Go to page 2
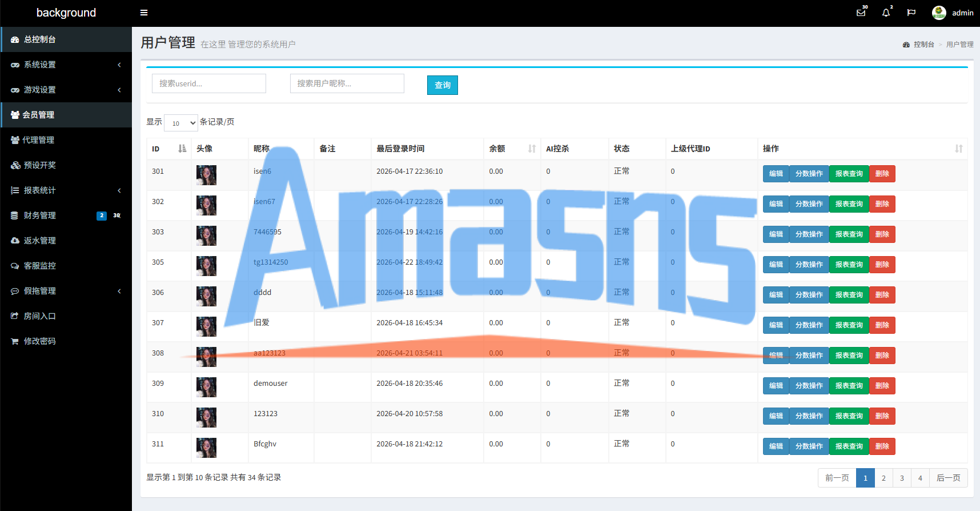 coord(883,478)
